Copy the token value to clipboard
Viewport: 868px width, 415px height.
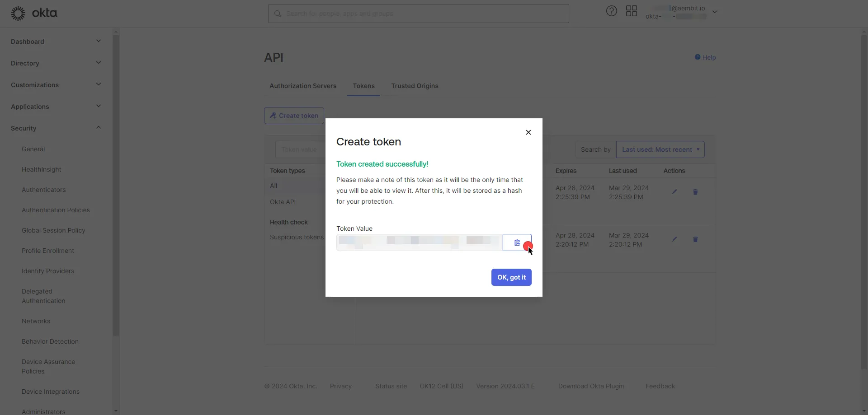(517, 242)
